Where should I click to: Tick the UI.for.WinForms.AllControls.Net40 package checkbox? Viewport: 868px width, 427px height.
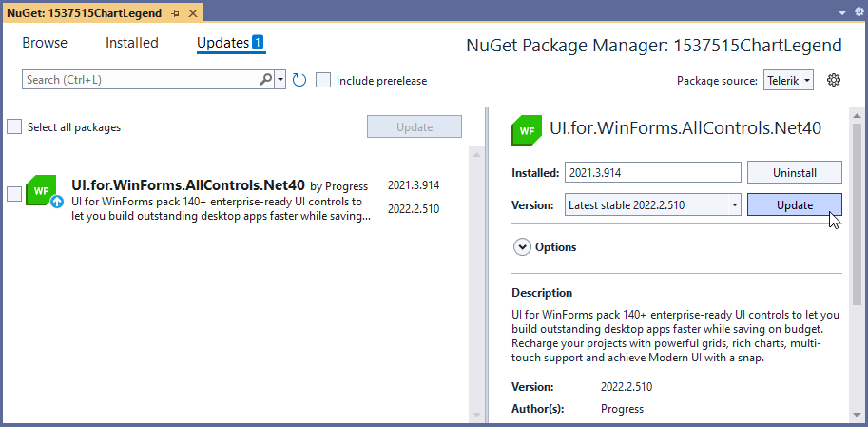click(x=14, y=194)
